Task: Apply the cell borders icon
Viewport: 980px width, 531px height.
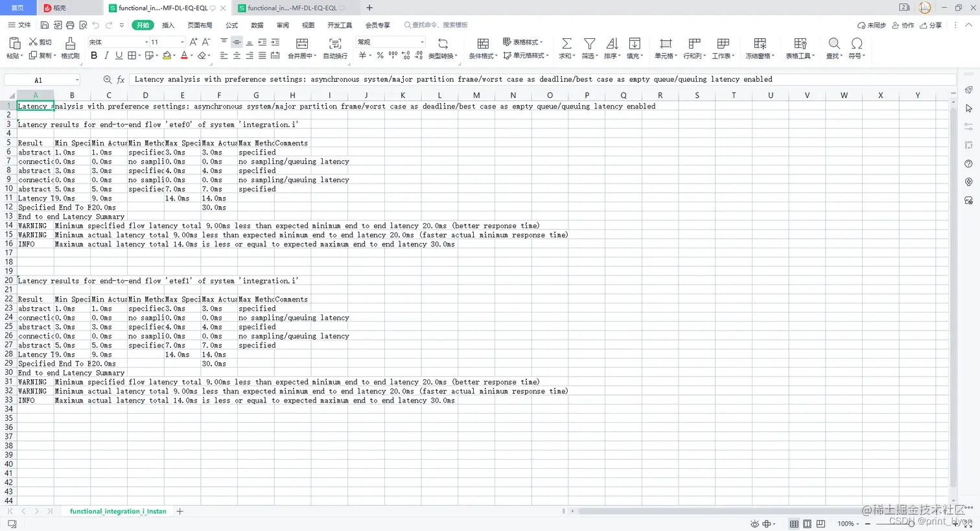Action: [132, 56]
